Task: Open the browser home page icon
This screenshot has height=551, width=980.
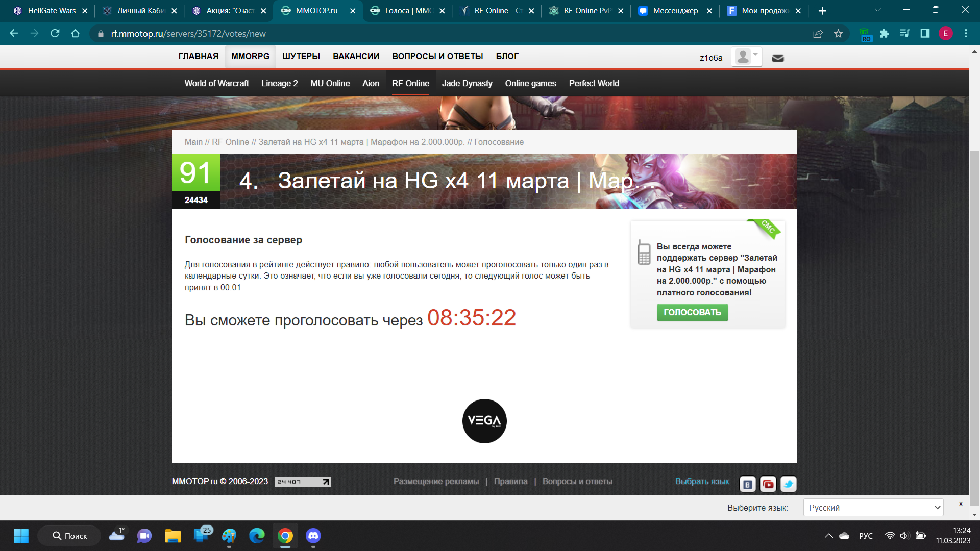Action: point(75,33)
